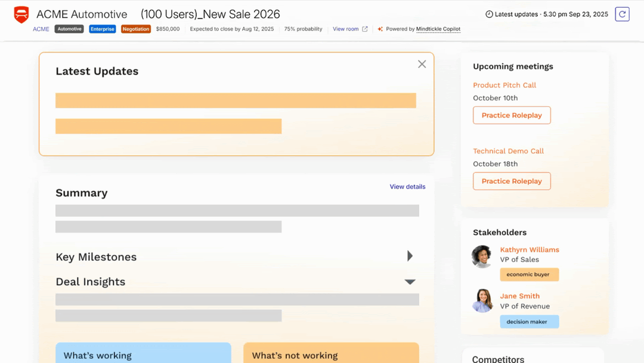Screen dimensions: 644x363
Task: Click the ACME account link
Action: tap(41, 29)
